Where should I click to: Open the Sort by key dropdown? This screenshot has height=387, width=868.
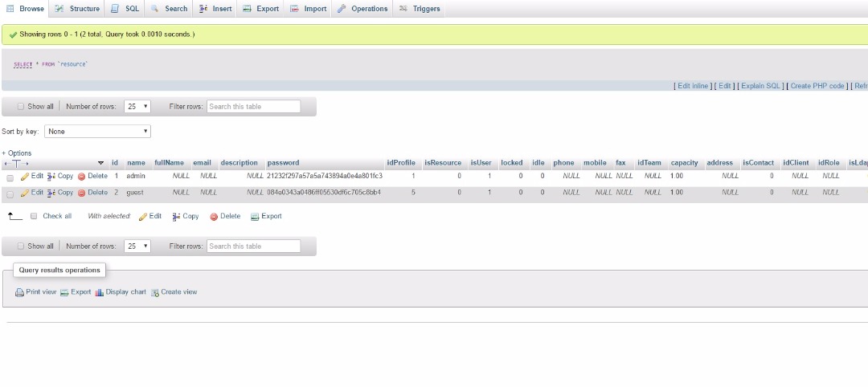tap(98, 131)
